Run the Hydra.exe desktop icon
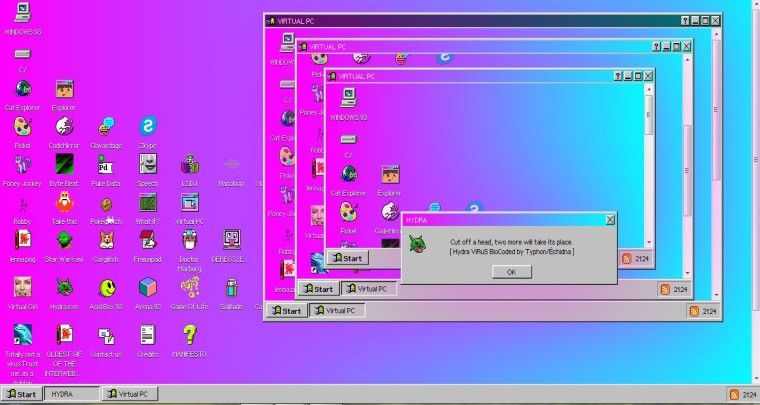The height and width of the screenshot is (405, 760). click(x=64, y=288)
